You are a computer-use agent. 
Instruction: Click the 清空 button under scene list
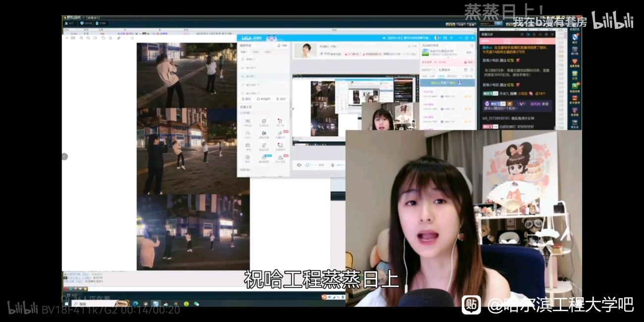[x=280, y=99]
